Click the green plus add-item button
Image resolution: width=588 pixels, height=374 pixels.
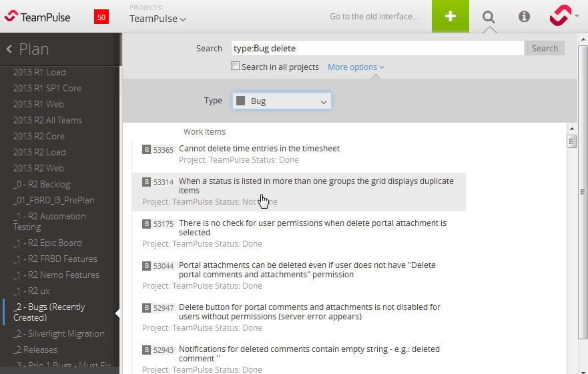[450, 16]
